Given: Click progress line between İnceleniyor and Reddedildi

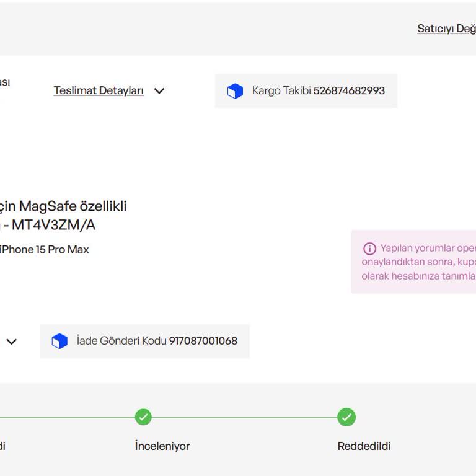Looking at the screenshot, I should (245, 417).
